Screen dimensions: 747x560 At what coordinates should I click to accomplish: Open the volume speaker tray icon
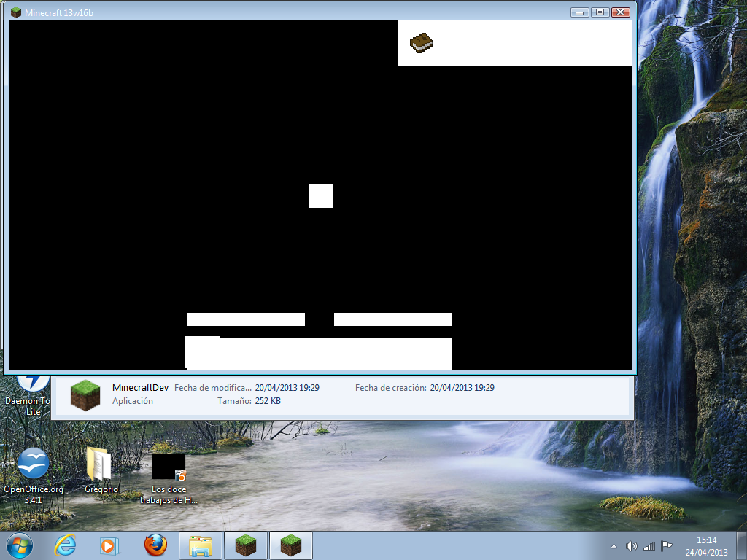pos(631,546)
